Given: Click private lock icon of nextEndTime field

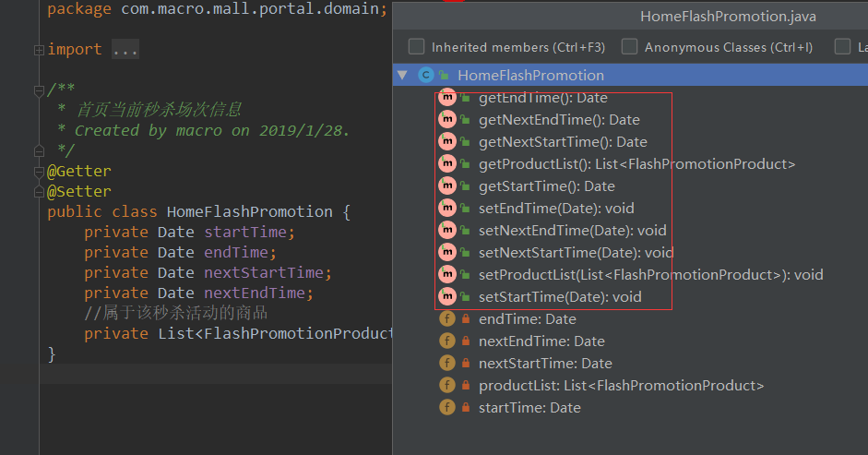Looking at the screenshot, I should click(x=466, y=341).
